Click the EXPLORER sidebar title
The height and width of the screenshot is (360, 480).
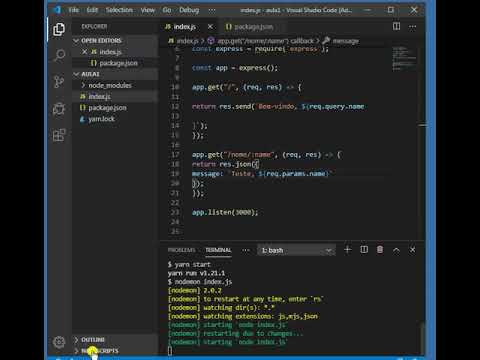point(95,26)
